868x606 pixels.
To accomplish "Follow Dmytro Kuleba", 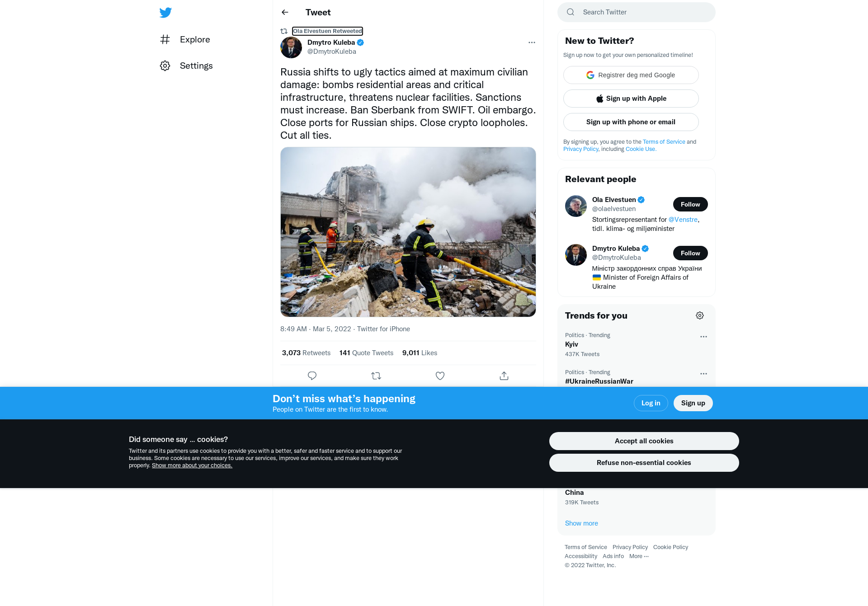I will click(690, 253).
